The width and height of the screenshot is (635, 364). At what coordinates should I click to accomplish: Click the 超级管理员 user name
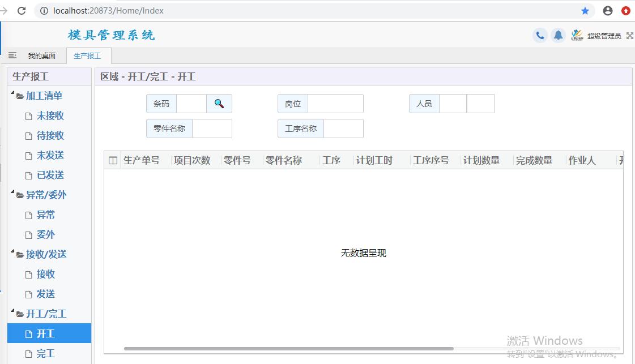tap(604, 36)
